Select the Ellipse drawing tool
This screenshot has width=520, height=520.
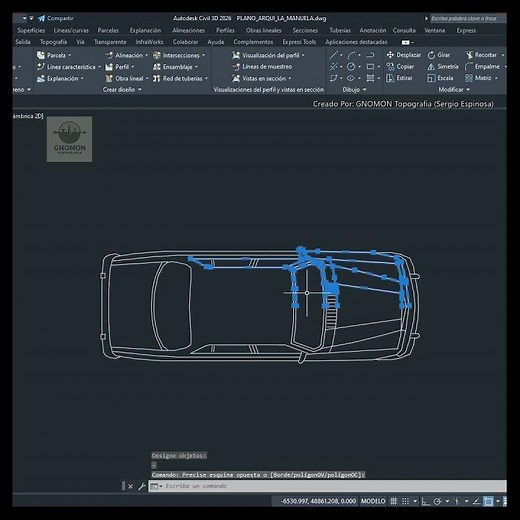[x=351, y=78]
